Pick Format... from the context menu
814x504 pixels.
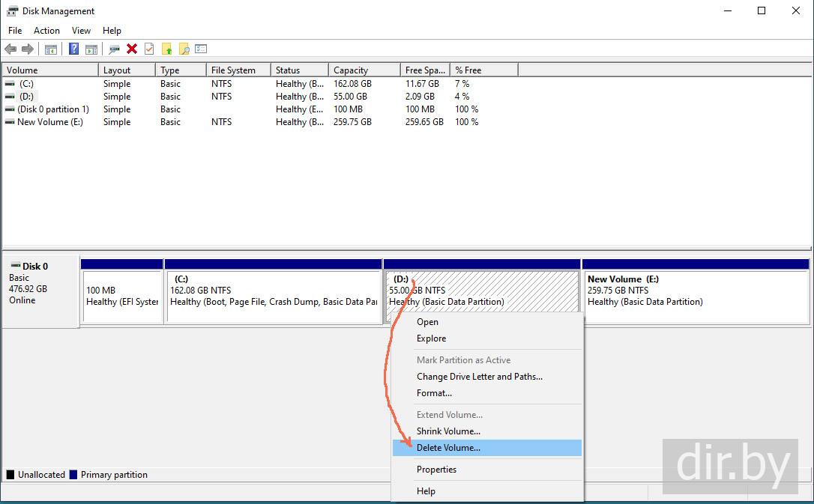pos(434,393)
